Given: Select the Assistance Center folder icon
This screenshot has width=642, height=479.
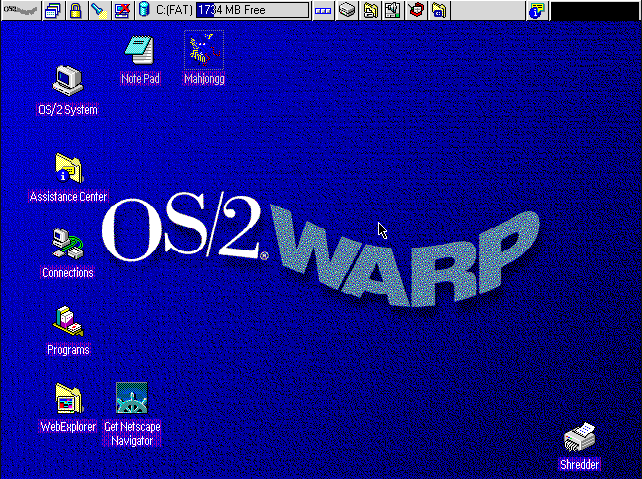Looking at the screenshot, I should 68,168.
